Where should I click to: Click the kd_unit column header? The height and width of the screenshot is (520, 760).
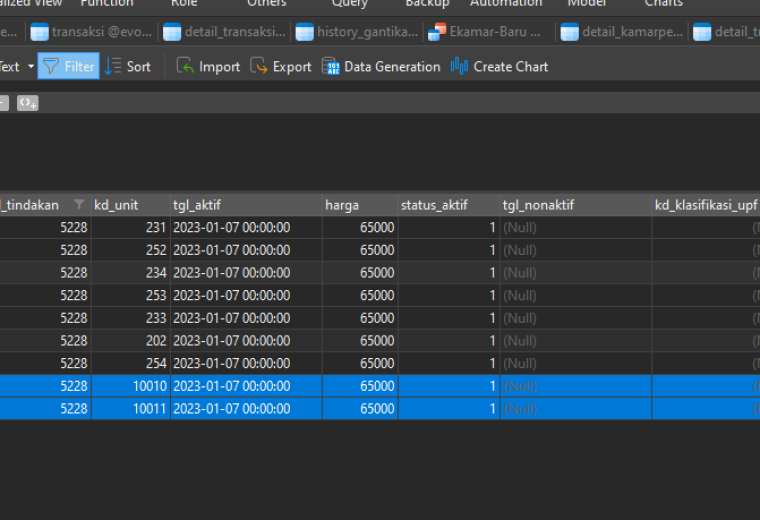pyautogui.click(x=130, y=205)
